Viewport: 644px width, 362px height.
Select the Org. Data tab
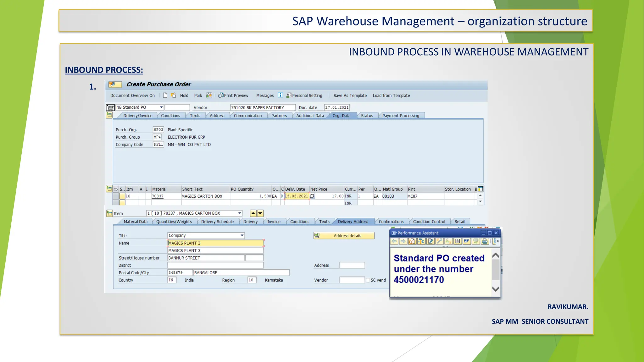pyautogui.click(x=341, y=116)
